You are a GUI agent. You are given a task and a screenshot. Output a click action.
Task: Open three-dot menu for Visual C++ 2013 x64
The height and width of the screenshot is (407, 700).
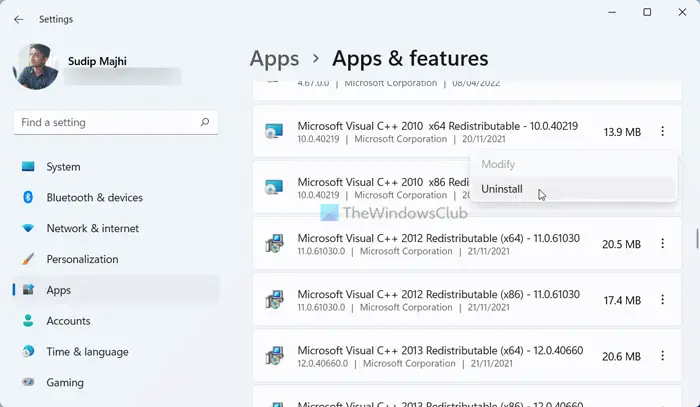(662, 356)
